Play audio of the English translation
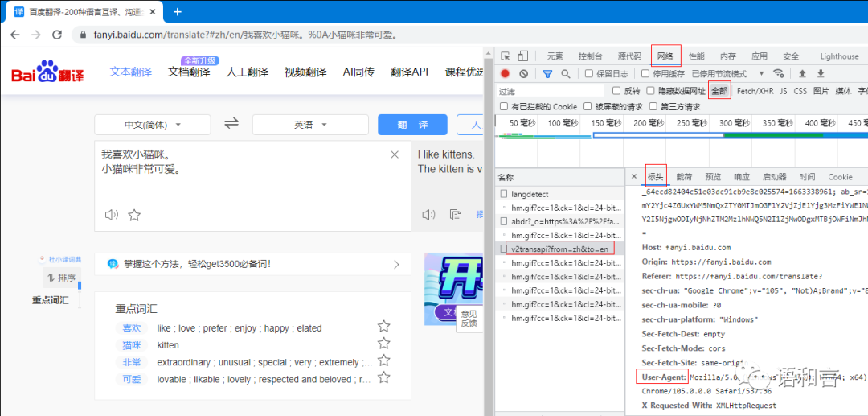The height and width of the screenshot is (416, 868). pyautogui.click(x=428, y=214)
